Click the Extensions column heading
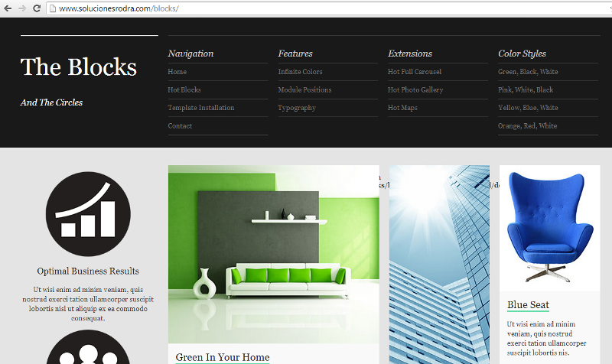 click(x=410, y=54)
